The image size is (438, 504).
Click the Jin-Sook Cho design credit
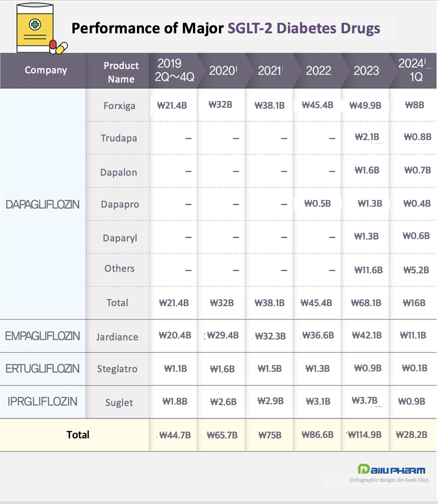click(389, 480)
